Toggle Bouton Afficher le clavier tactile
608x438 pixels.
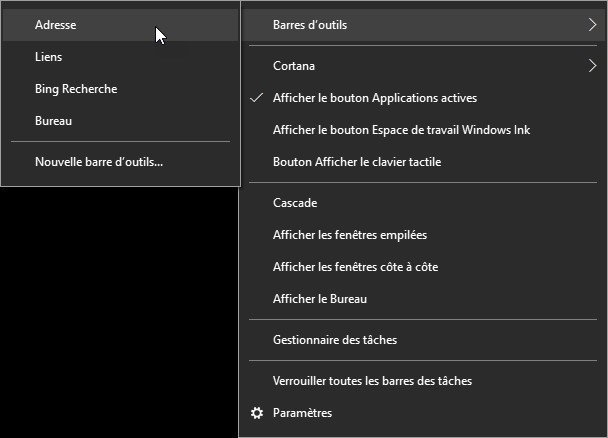[x=356, y=161]
